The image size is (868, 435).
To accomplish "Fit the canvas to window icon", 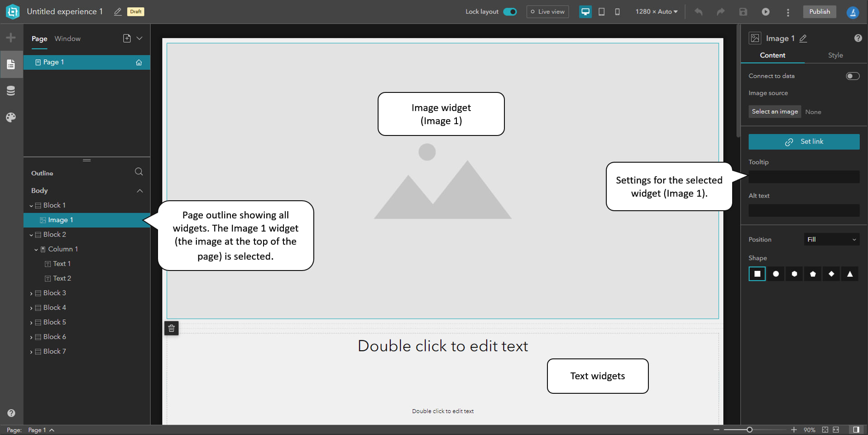I will [825, 430].
